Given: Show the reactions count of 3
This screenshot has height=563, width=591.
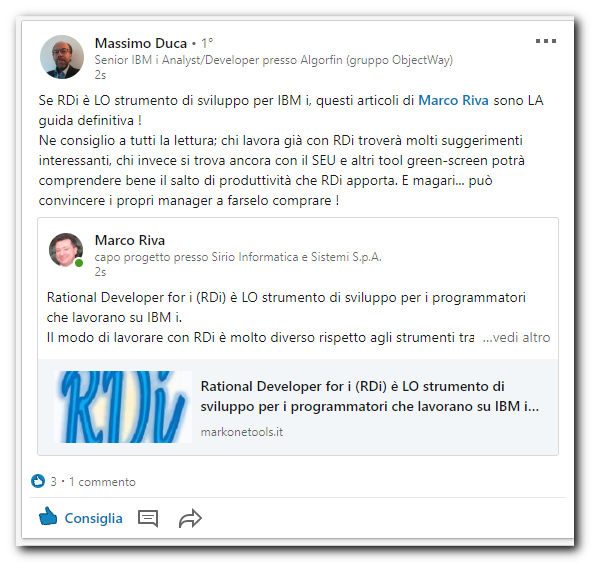Looking at the screenshot, I should coord(54,482).
